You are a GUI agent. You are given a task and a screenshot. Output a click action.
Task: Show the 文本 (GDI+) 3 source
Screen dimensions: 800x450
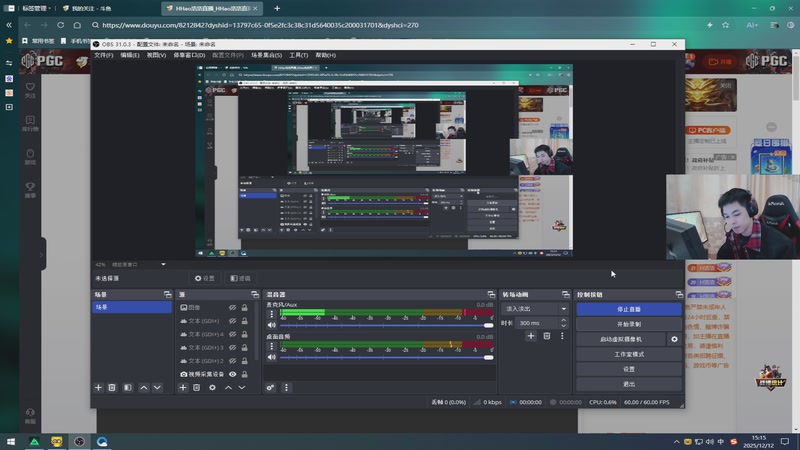point(233,347)
